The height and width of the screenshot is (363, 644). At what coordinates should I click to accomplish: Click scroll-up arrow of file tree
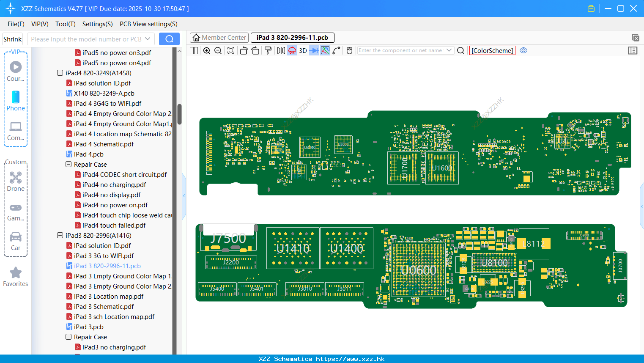(x=179, y=51)
